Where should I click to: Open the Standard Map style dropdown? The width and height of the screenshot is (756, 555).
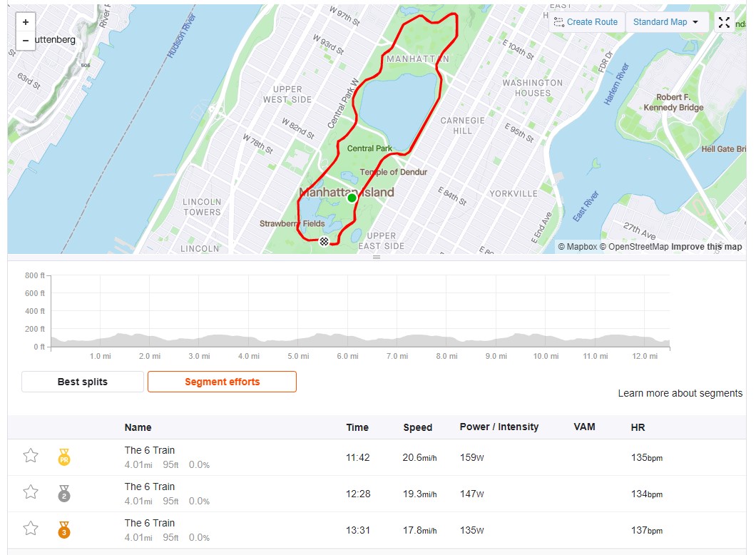tap(666, 22)
